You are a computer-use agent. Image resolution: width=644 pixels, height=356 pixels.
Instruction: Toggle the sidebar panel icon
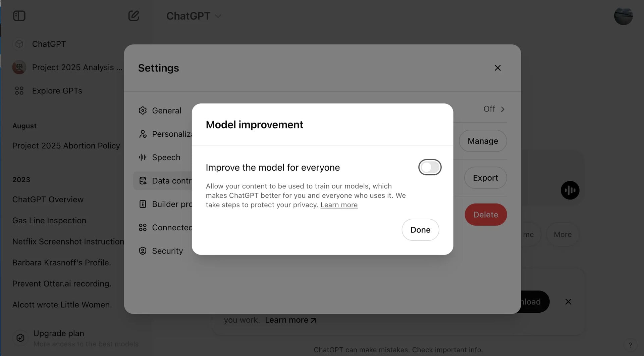click(19, 16)
